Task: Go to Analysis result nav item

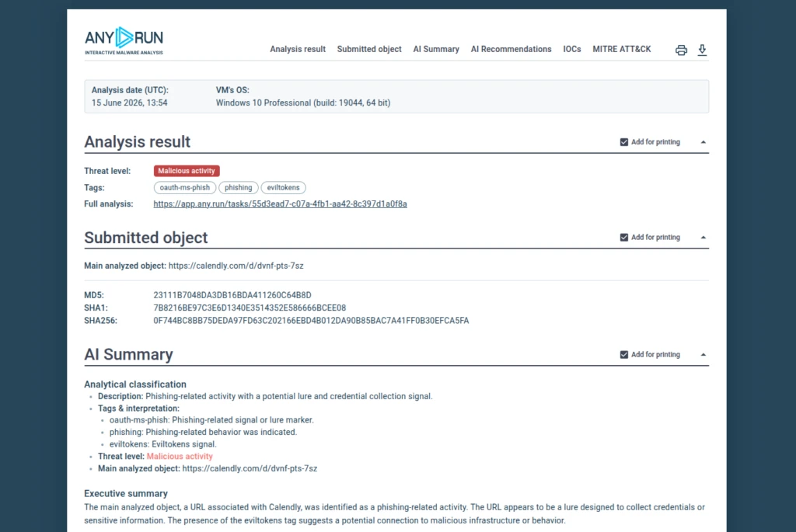Action: pyautogui.click(x=298, y=49)
